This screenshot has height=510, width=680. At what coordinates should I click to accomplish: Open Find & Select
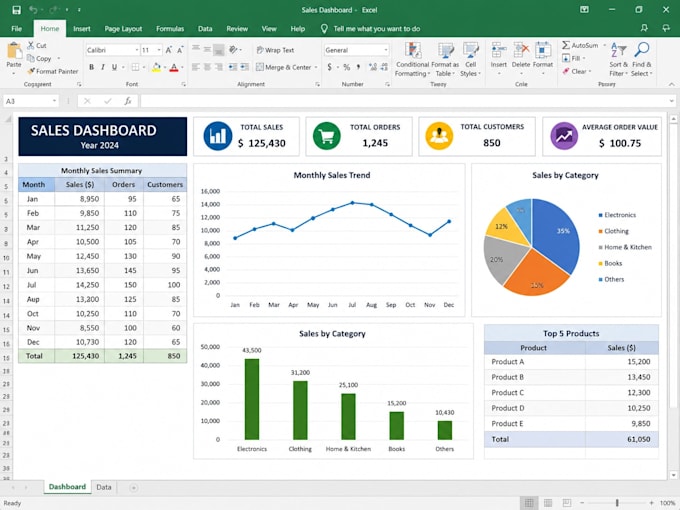[642, 59]
